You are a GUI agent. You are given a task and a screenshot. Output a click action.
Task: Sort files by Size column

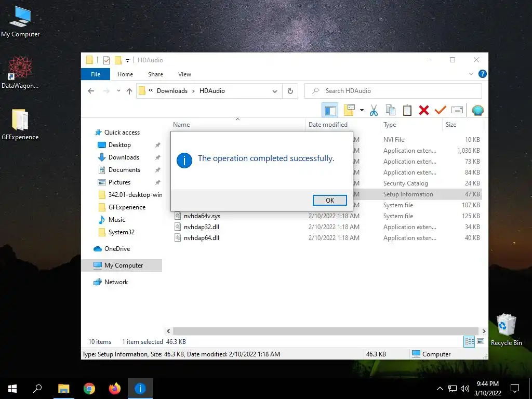point(451,125)
